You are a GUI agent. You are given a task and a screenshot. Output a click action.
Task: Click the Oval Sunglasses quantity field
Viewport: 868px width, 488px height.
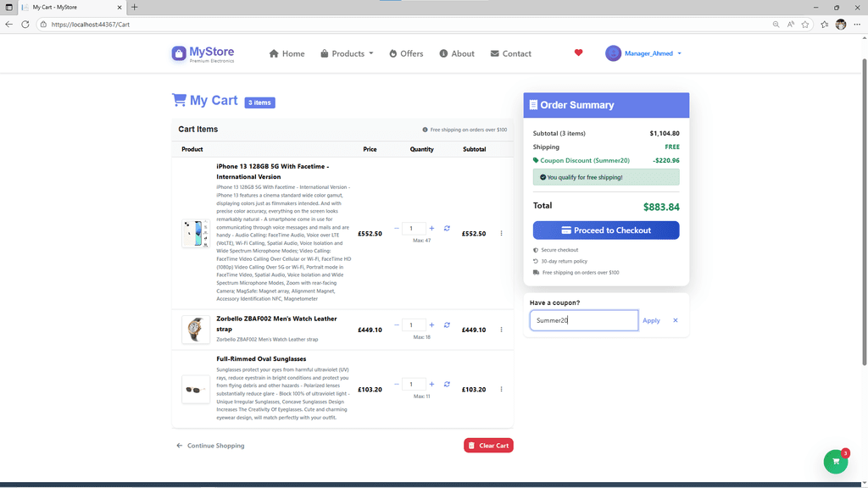(x=414, y=384)
